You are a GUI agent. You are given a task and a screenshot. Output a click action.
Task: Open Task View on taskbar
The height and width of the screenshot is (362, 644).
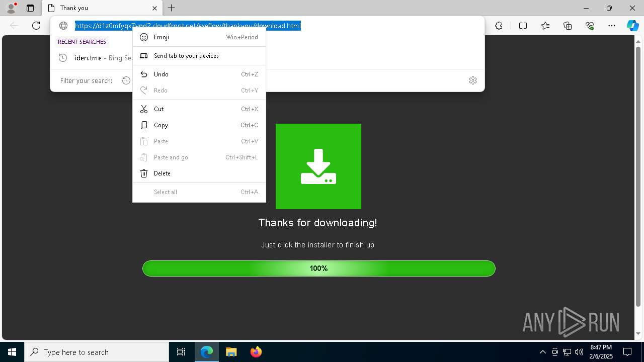point(181,352)
